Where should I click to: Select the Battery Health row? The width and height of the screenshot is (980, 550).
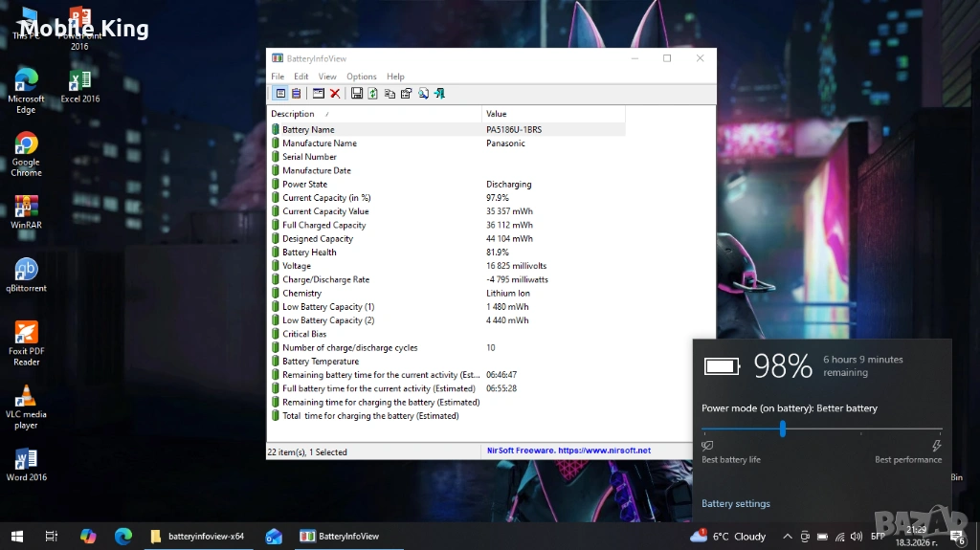309,253
